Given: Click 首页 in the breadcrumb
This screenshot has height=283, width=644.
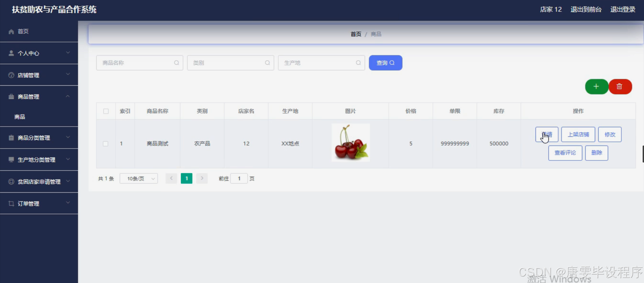Looking at the screenshot, I should [x=356, y=34].
